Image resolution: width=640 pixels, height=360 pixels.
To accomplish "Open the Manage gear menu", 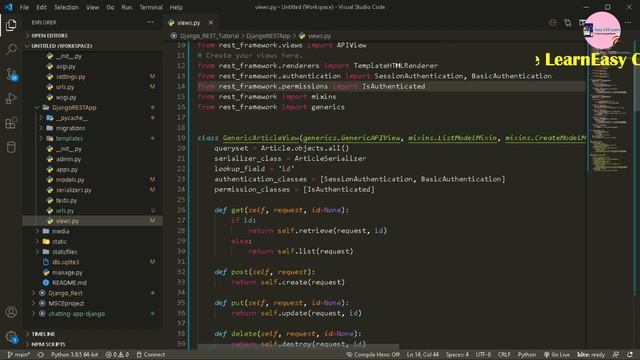I will 11,337.
